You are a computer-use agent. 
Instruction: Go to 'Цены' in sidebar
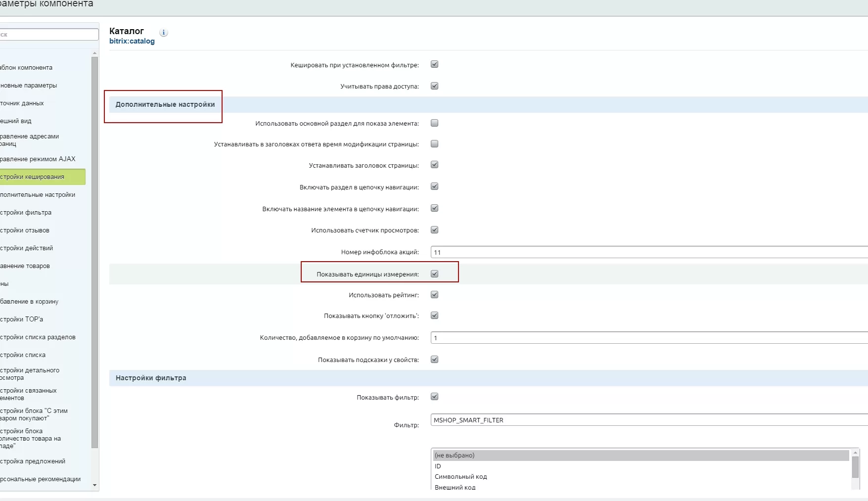[x=4, y=284]
